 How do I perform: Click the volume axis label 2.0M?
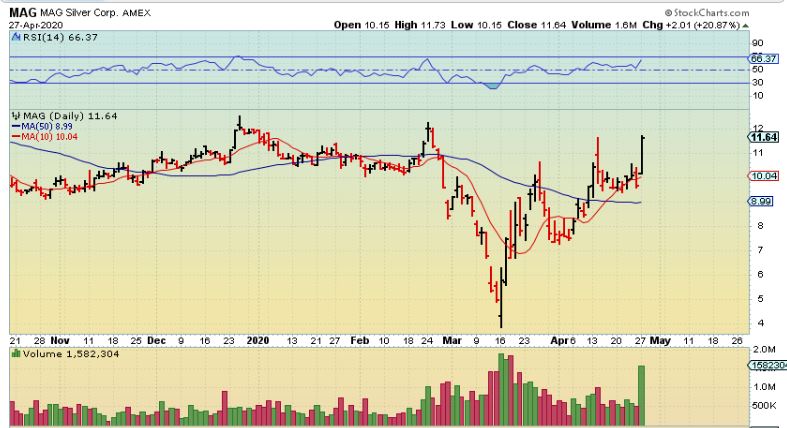(764, 349)
